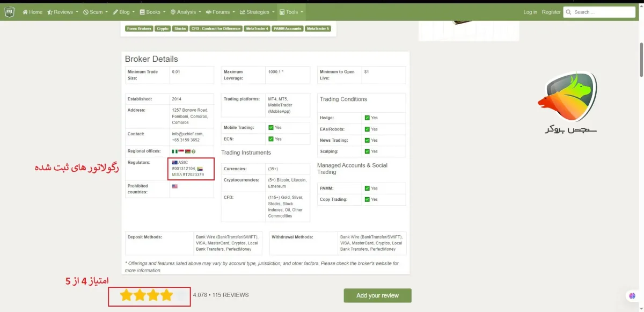Select the Stocks tag
This screenshot has height=312, width=644.
pos(180,28)
